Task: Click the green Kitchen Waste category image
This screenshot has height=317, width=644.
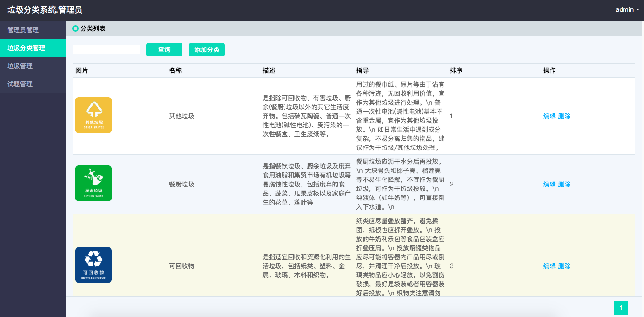Action: 93,183
